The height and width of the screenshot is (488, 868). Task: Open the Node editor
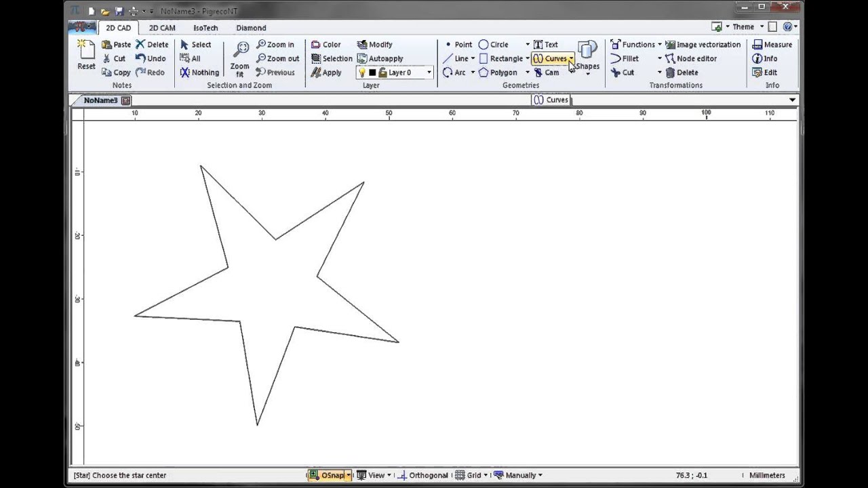point(691,58)
